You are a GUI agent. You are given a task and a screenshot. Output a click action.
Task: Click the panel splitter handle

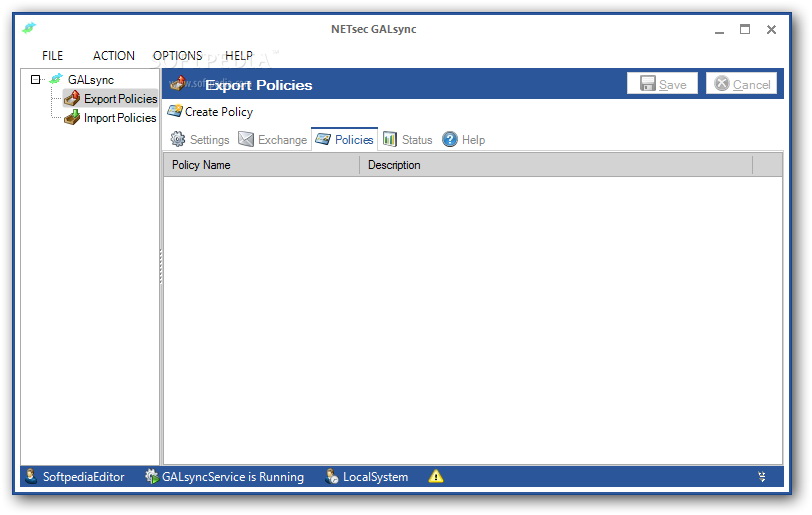click(x=161, y=266)
